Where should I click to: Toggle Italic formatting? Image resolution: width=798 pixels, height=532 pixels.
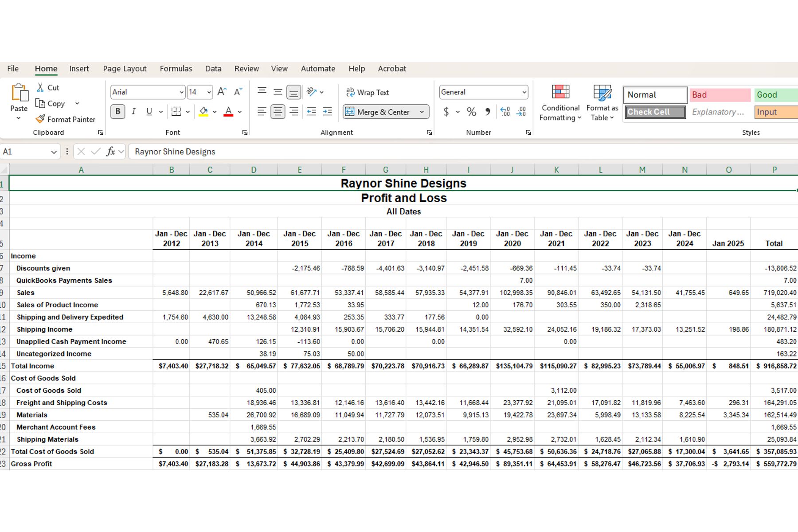tap(133, 112)
